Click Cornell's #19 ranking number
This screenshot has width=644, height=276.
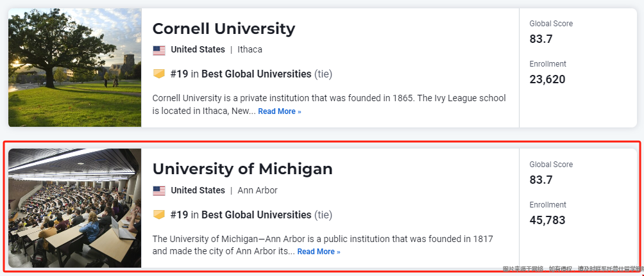tap(179, 74)
